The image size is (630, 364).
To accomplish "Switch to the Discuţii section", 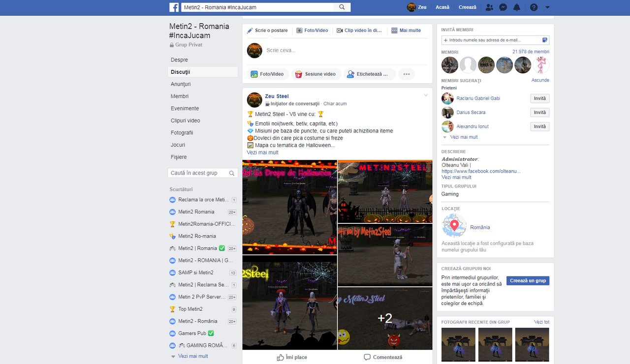I will click(180, 72).
